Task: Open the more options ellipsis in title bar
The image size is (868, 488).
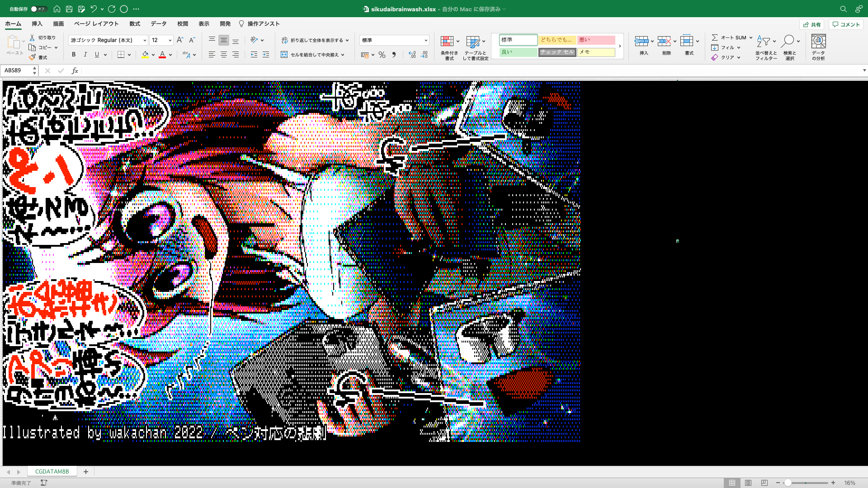Action: pyautogui.click(x=136, y=9)
